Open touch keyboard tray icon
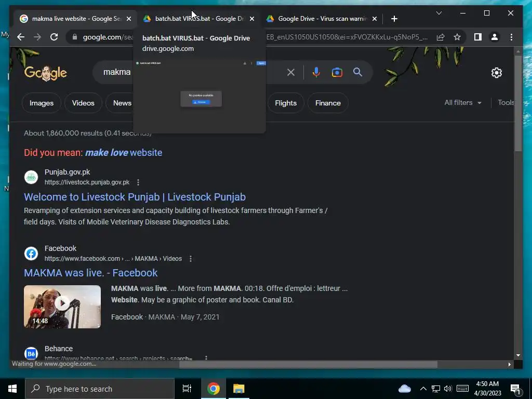 click(x=462, y=389)
